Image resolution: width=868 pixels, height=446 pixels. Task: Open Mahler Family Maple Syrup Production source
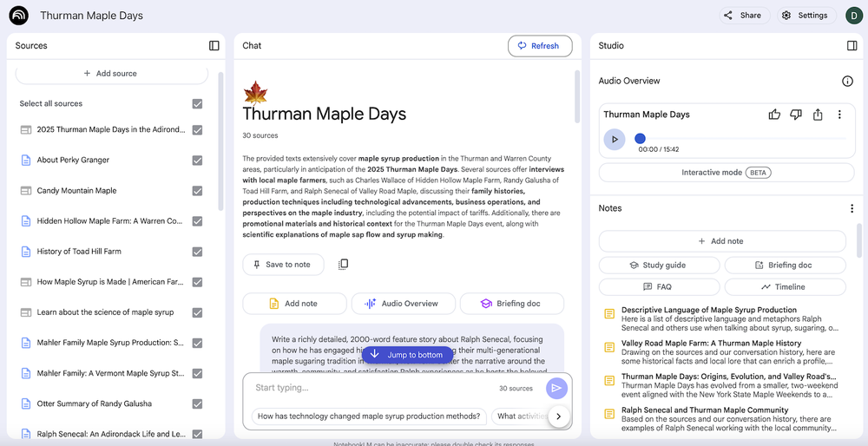click(x=110, y=343)
